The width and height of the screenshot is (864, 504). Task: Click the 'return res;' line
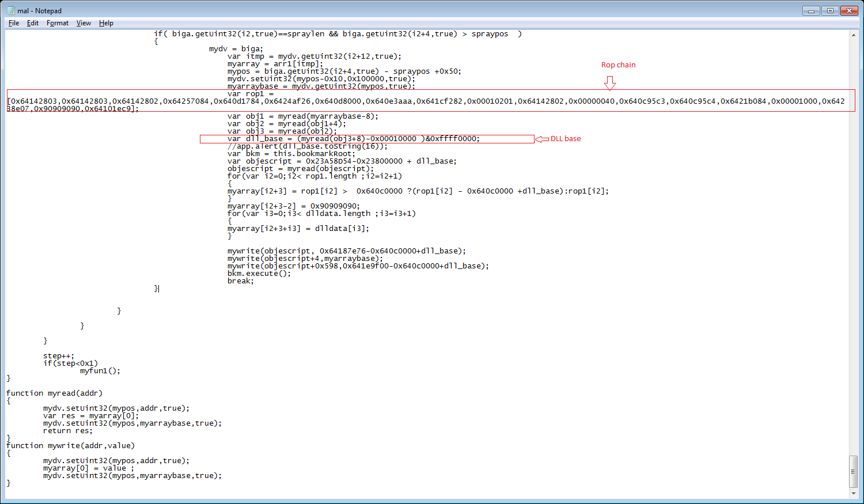[68, 431]
